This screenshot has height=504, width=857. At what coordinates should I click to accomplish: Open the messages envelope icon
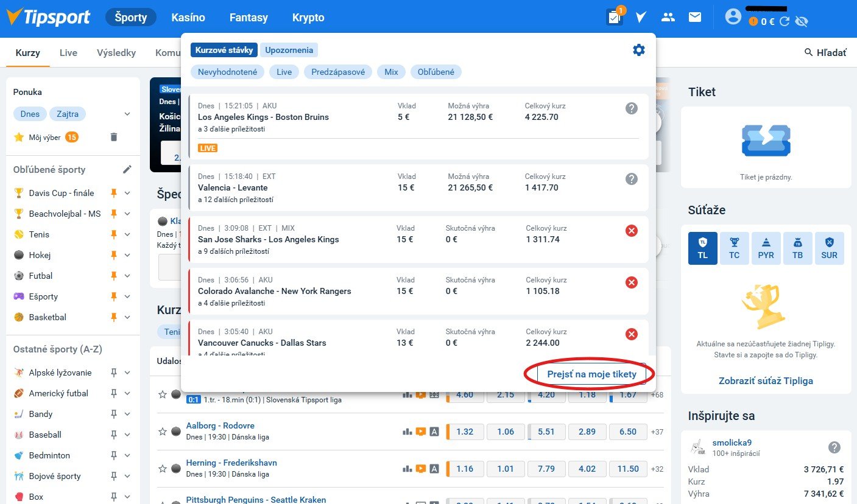pyautogui.click(x=695, y=17)
